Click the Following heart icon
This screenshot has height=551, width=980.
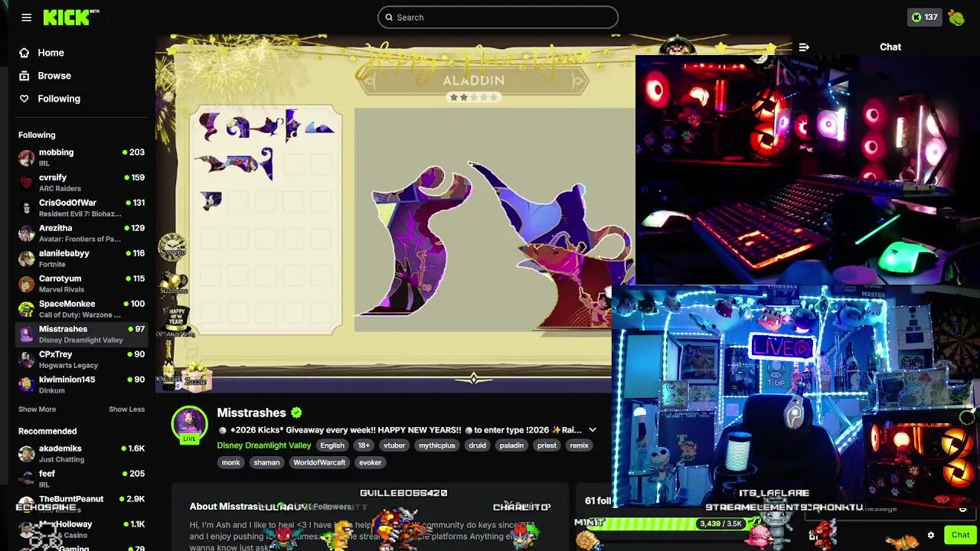[24, 99]
